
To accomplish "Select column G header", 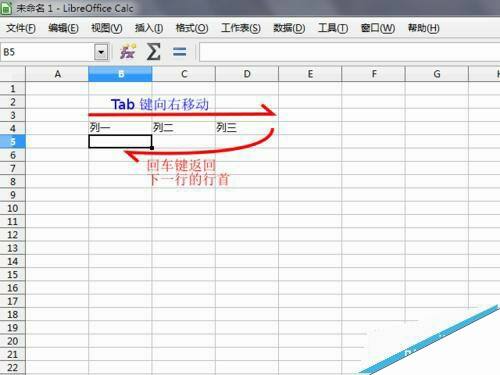I will point(437,74).
